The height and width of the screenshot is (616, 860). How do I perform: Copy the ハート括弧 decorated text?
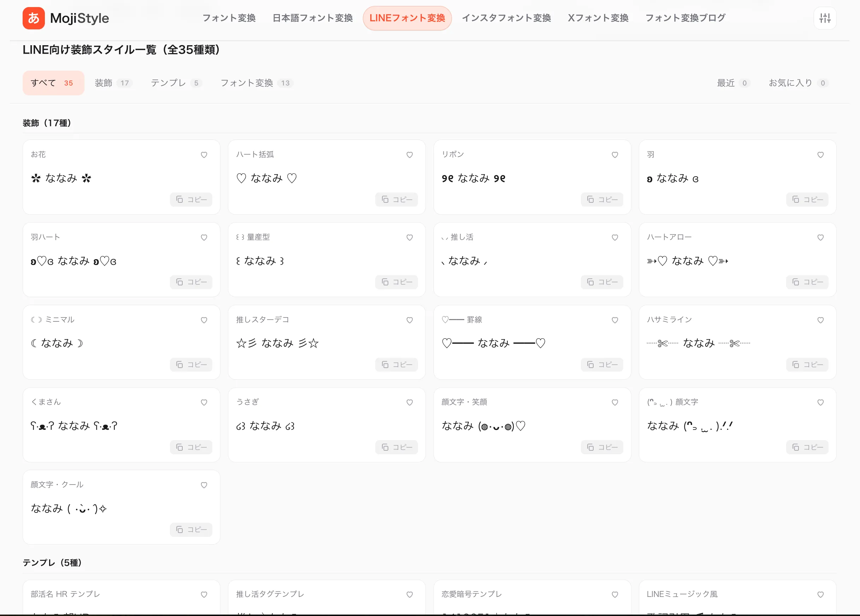tap(397, 200)
